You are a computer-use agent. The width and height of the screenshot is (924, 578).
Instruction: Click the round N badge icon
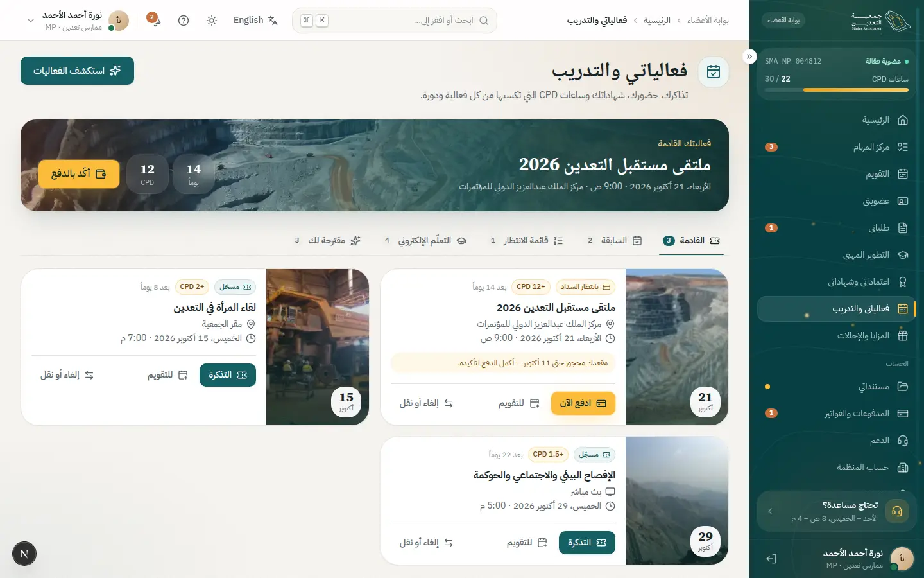24,554
